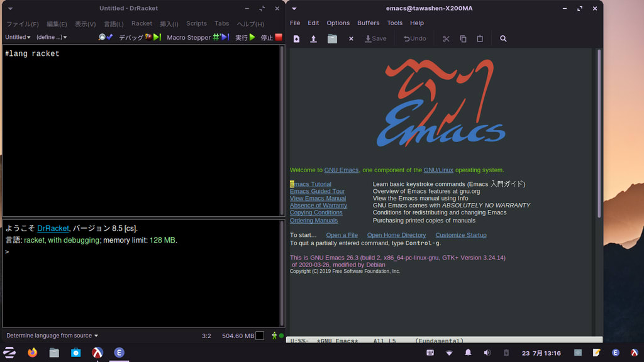644x362 pixels.
Task: Click the folder icon in the Emacs toolbar
Action: [332, 38]
